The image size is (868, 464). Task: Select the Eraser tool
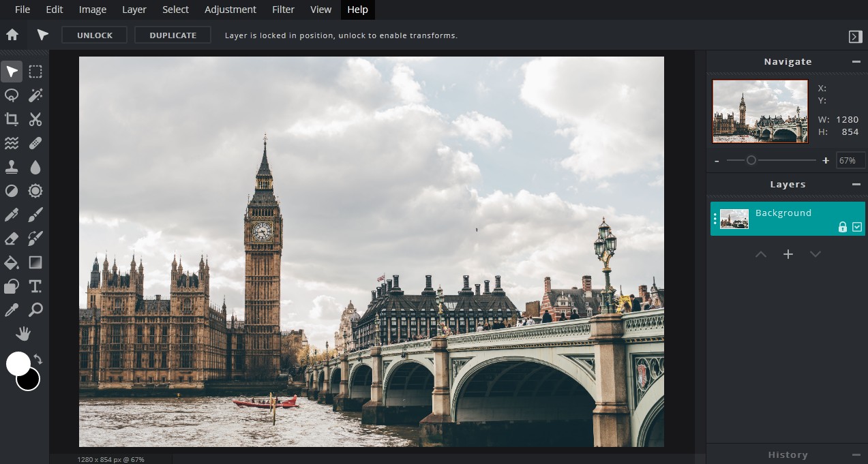[12, 238]
